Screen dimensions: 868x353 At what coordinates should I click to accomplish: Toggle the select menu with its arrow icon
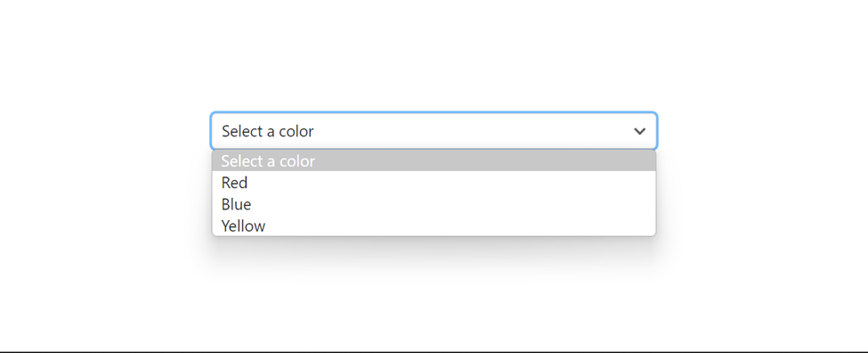(639, 131)
